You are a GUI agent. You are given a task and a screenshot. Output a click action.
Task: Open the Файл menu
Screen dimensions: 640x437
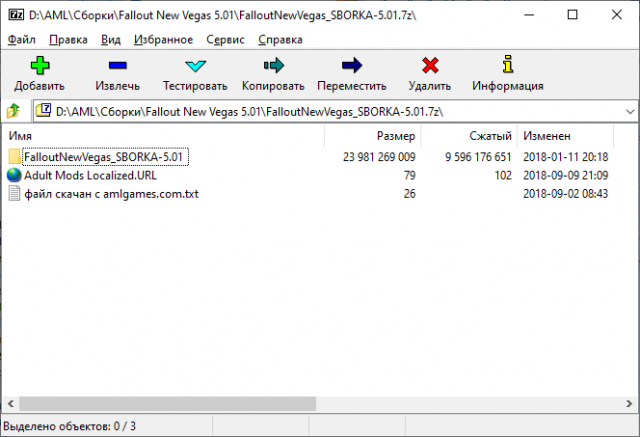click(20, 39)
